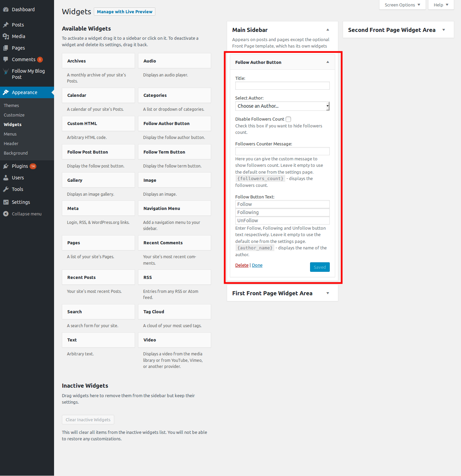
Task: Click the Dashboard icon in sidebar
Action: [6, 10]
